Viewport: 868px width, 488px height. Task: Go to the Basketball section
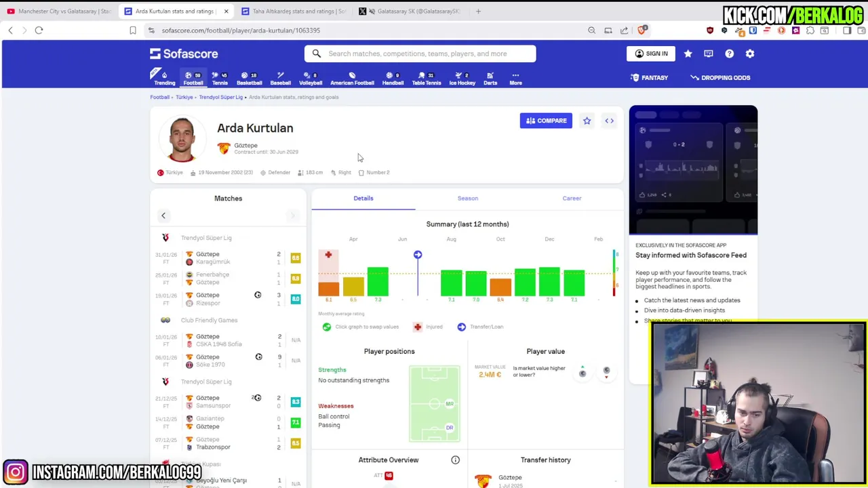249,78
